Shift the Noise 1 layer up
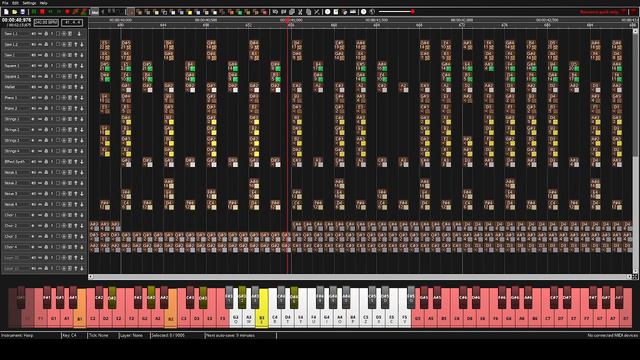The height and width of the screenshot is (360, 640). click(x=76, y=172)
